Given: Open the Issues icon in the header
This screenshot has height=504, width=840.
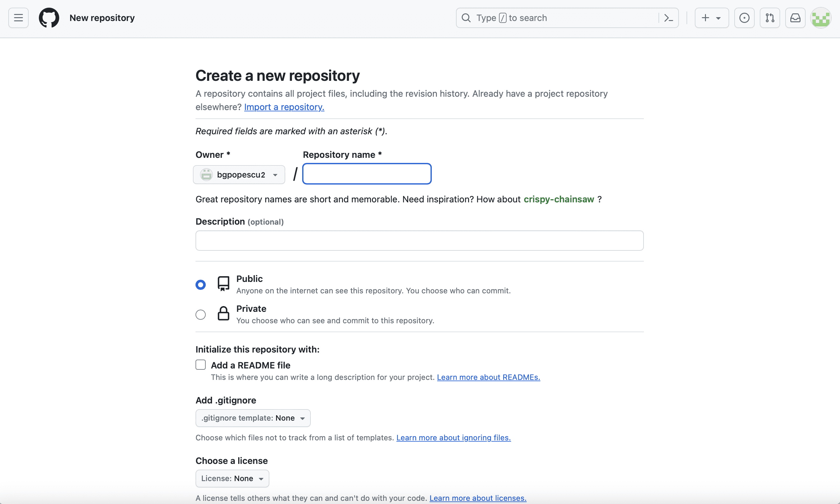Looking at the screenshot, I should [x=744, y=18].
